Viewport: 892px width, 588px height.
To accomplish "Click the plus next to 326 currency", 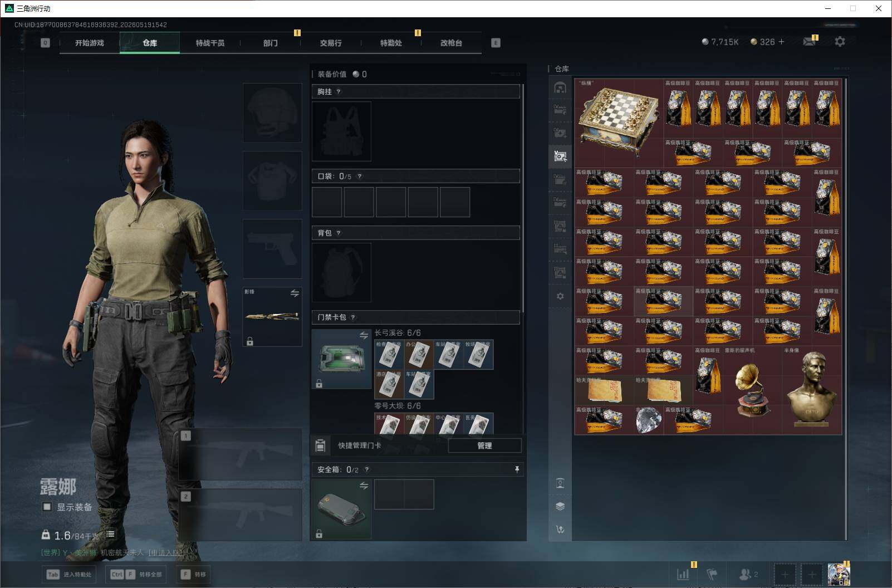I will pos(781,42).
